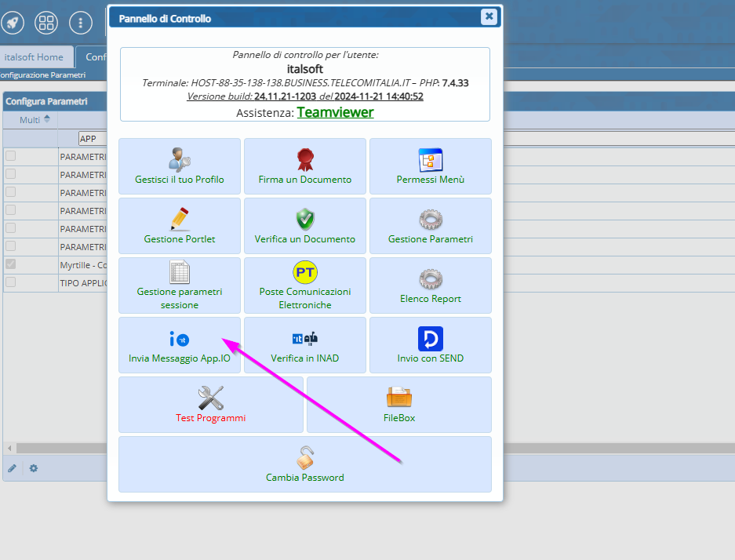
Task: Open Permessi Menù panel
Action: [x=430, y=166]
